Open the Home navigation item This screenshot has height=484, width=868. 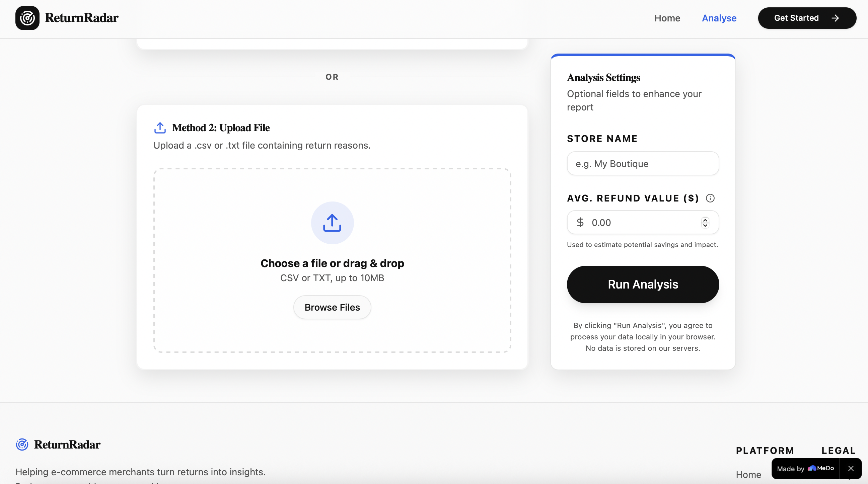667,18
